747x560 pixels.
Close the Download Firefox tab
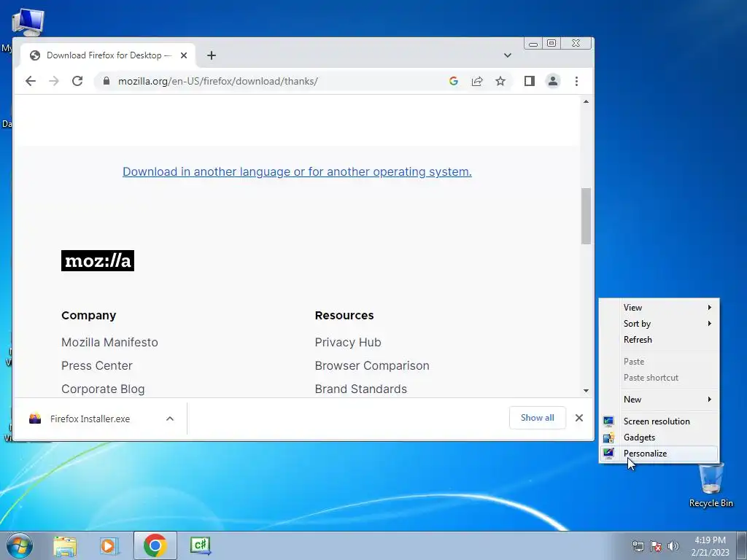click(x=183, y=55)
